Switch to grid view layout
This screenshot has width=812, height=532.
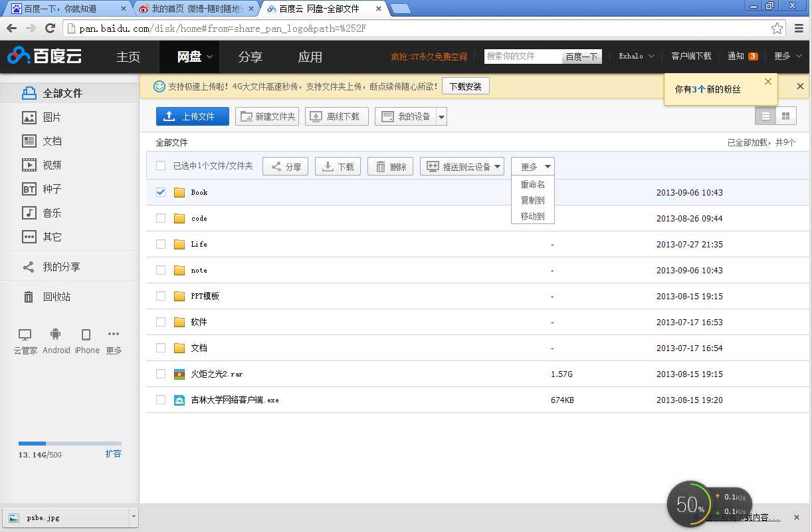tap(786, 115)
